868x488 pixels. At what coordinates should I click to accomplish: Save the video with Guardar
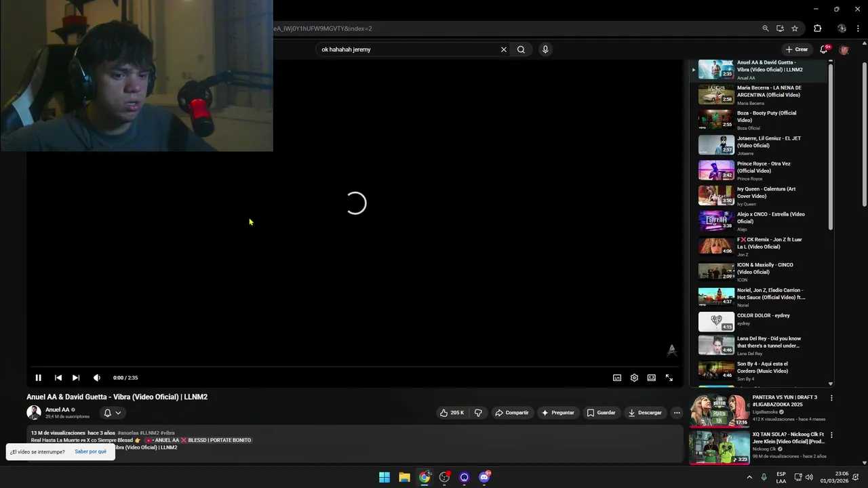[x=601, y=413]
